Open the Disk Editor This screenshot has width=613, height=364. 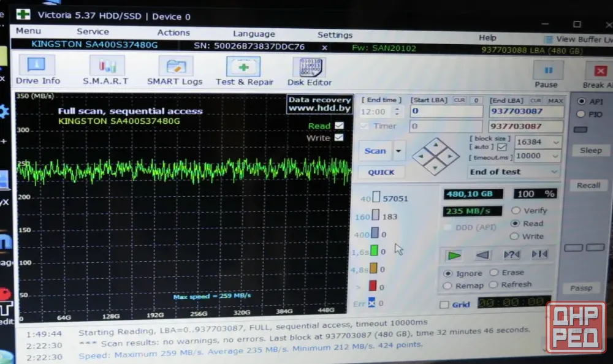pos(310,72)
